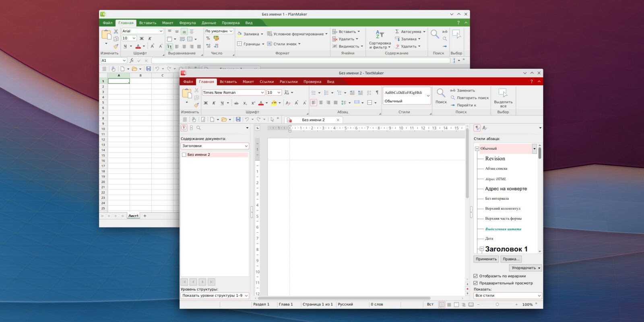
Task: Toggle Отобразить по иерархии checkbox
Action: (475, 276)
